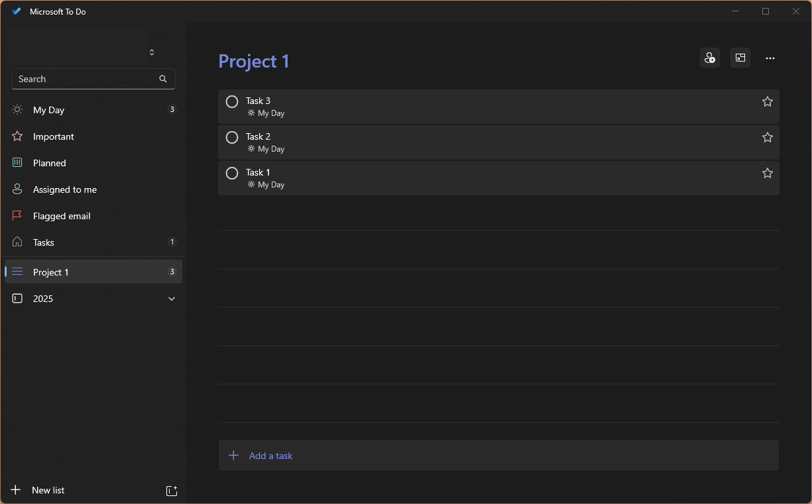Minimize the Microsoft To Do window
Image resolution: width=812 pixels, height=504 pixels.
click(735, 11)
